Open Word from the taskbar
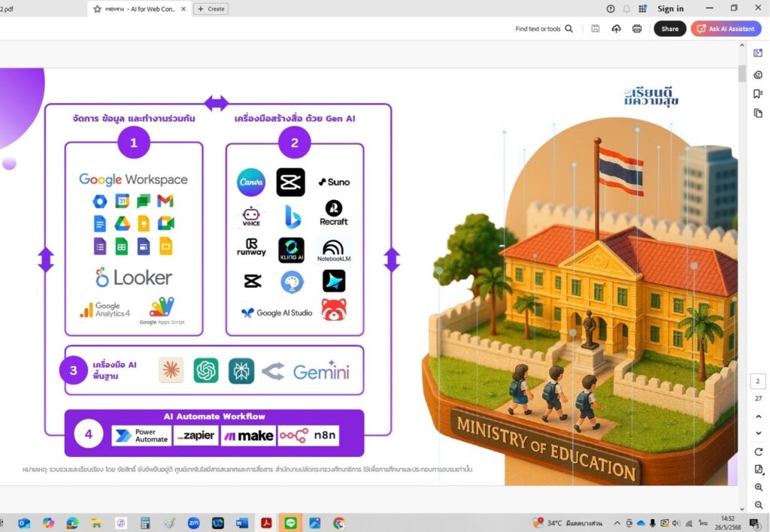The height and width of the screenshot is (532, 770). pos(241,523)
